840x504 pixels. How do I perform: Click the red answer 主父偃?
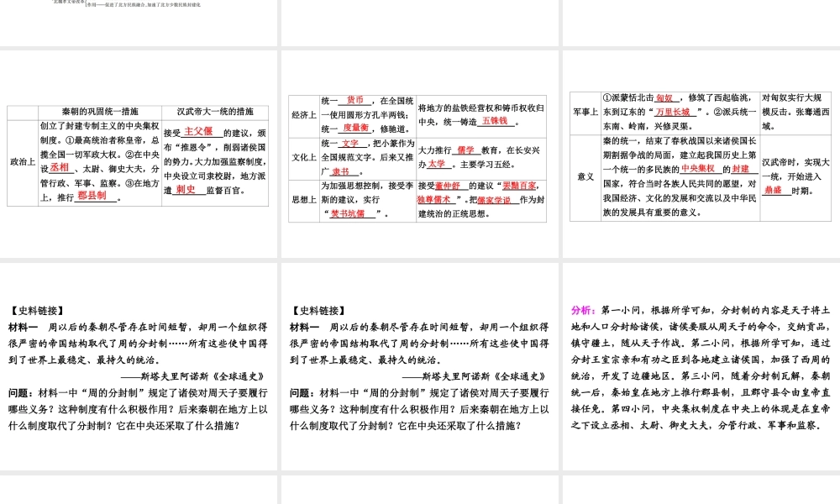pos(198,132)
